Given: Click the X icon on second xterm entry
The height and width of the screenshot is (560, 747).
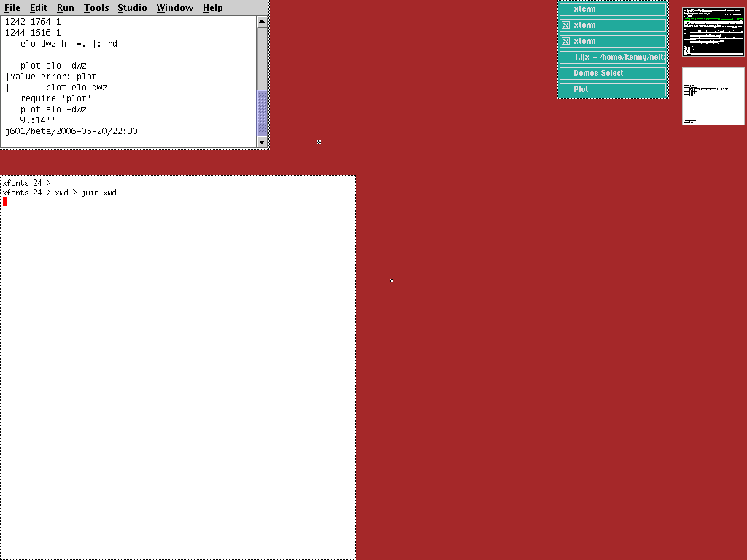Looking at the screenshot, I should tap(565, 26).
